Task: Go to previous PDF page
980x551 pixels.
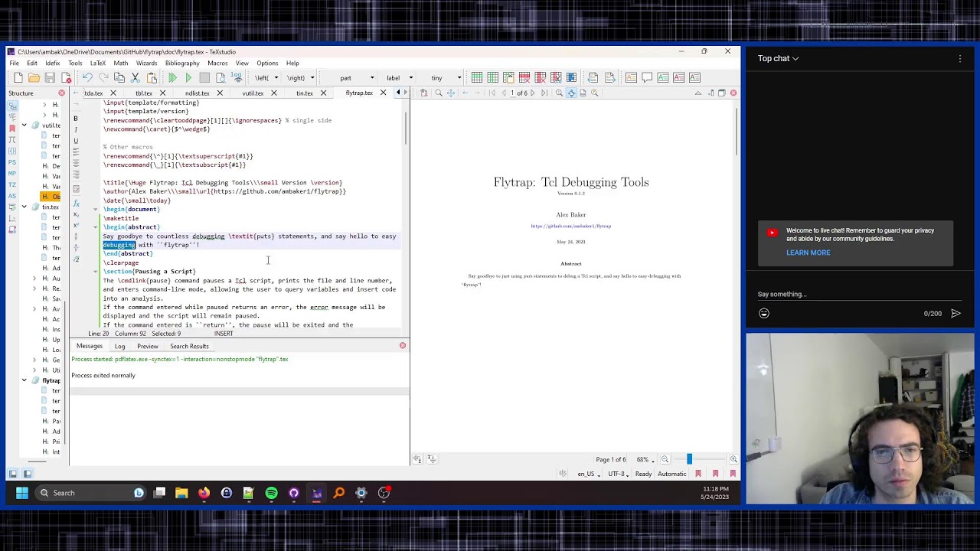Action: coord(505,93)
